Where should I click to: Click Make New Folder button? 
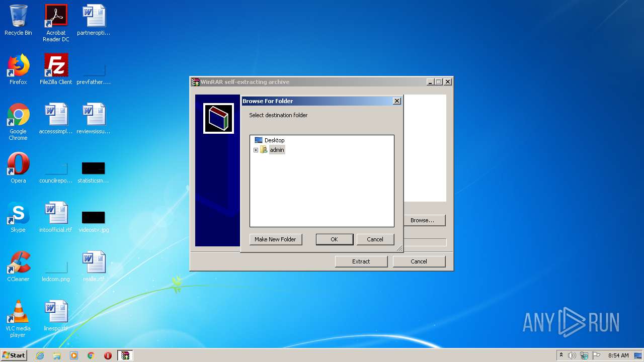(x=275, y=239)
